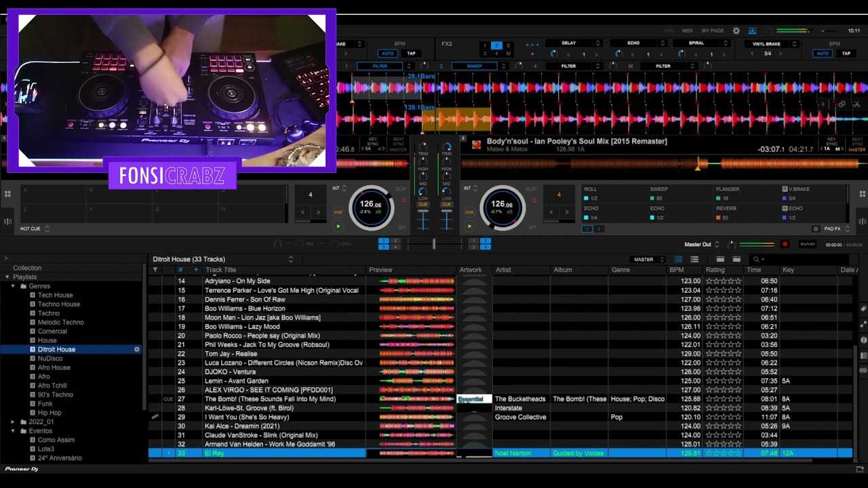Open the track info side icon
Image resolution: width=868 pixels, height=488 pixels.
click(x=863, y=340)
